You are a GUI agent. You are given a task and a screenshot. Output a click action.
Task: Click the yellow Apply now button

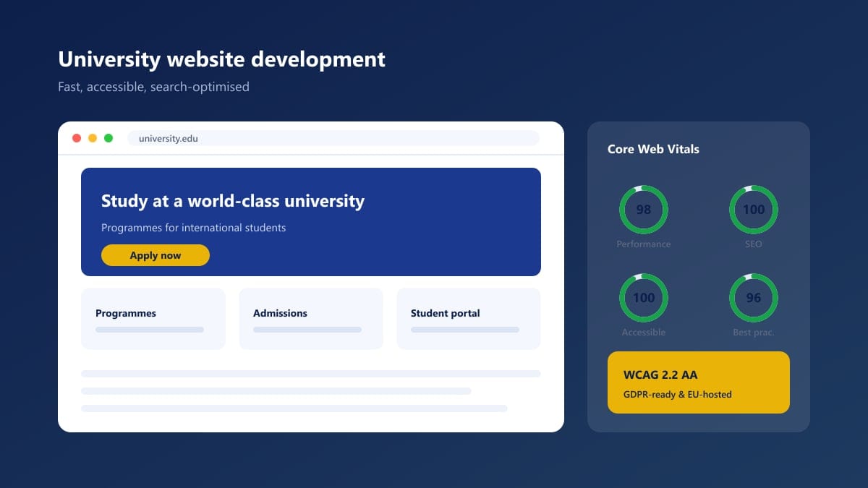[x=156, y=255]
